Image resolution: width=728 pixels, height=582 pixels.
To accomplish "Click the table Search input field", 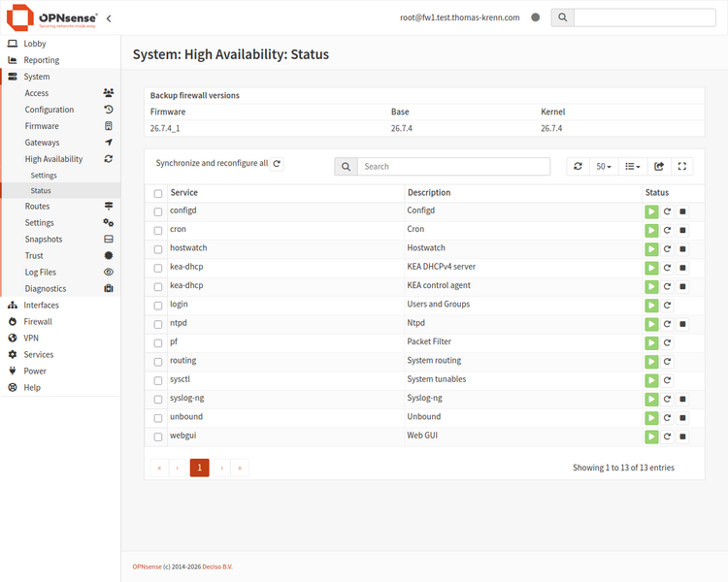I will coord(453,166).
